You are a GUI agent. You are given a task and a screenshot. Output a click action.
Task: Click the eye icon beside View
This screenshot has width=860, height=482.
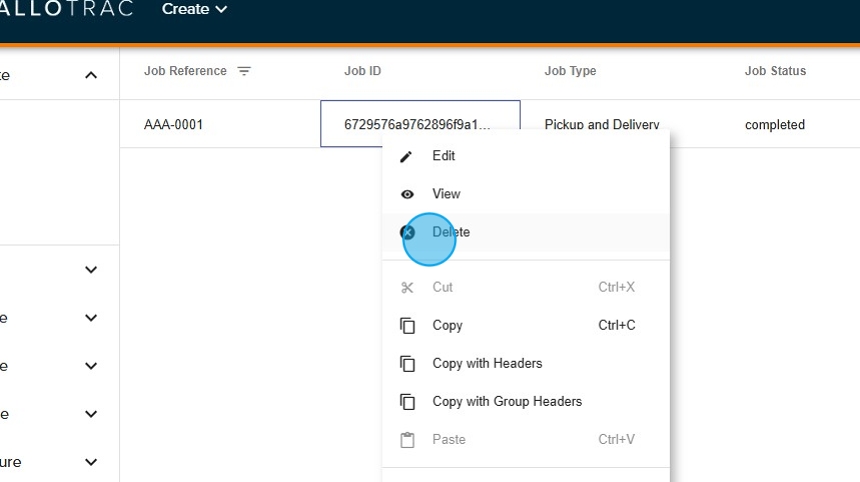[x=407, y=194]
